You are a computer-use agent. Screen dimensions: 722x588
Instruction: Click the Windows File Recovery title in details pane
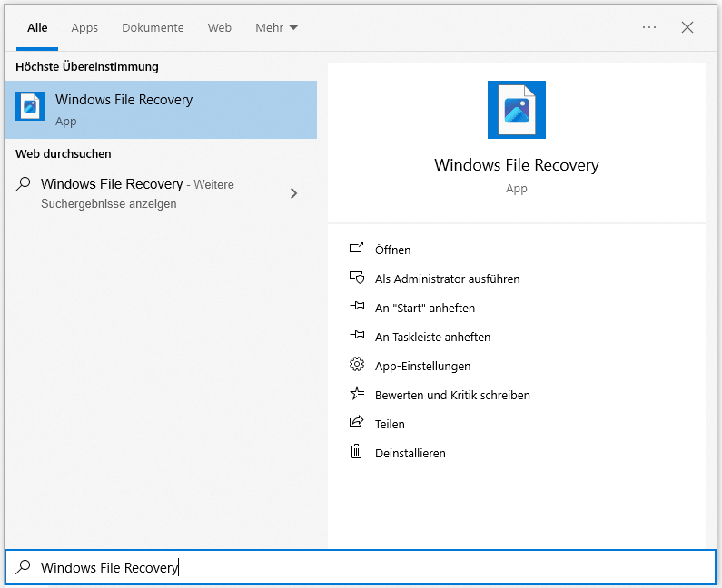517,165
